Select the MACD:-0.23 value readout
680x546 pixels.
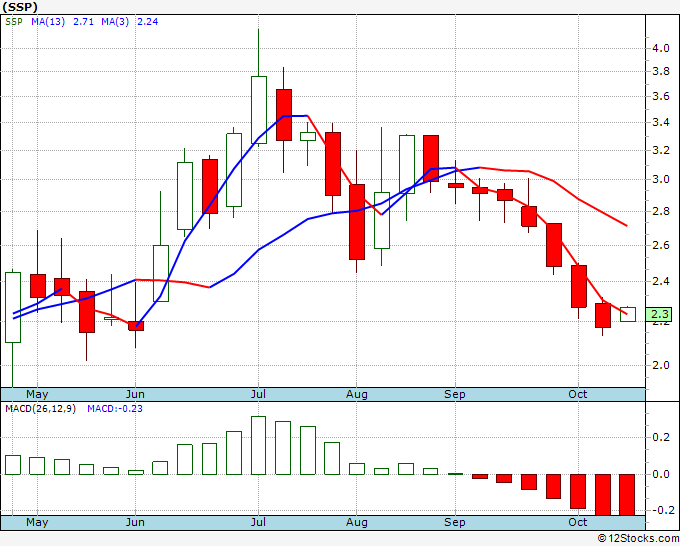(x=115, y=409)
